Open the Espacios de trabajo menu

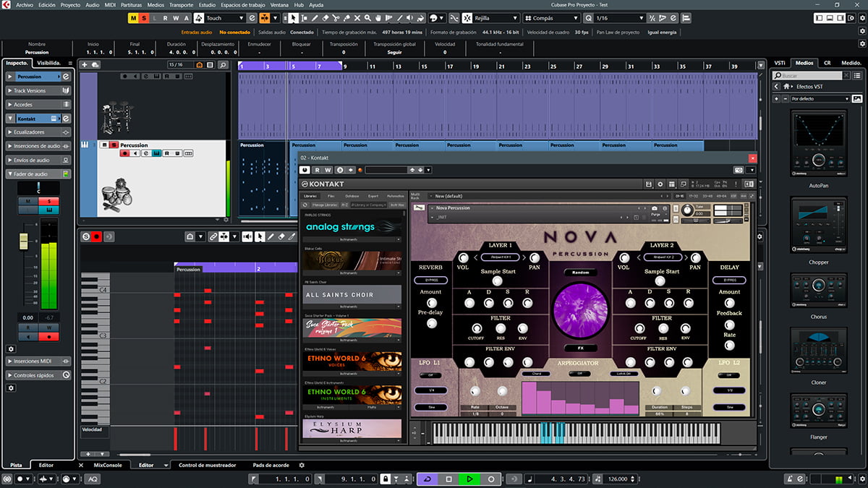[243, 4]
